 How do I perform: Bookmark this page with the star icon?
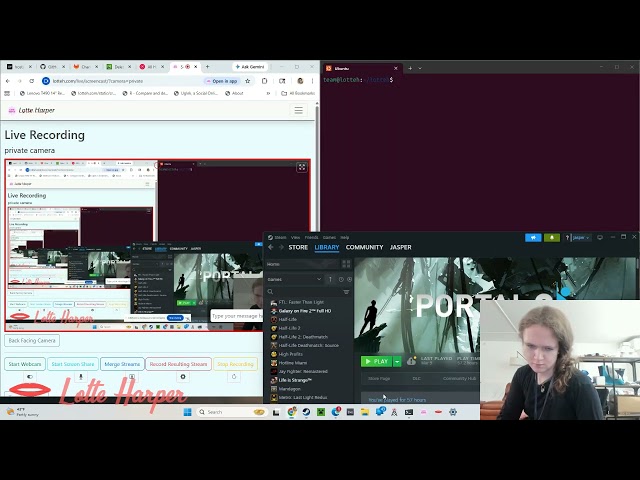click(247, 81)
